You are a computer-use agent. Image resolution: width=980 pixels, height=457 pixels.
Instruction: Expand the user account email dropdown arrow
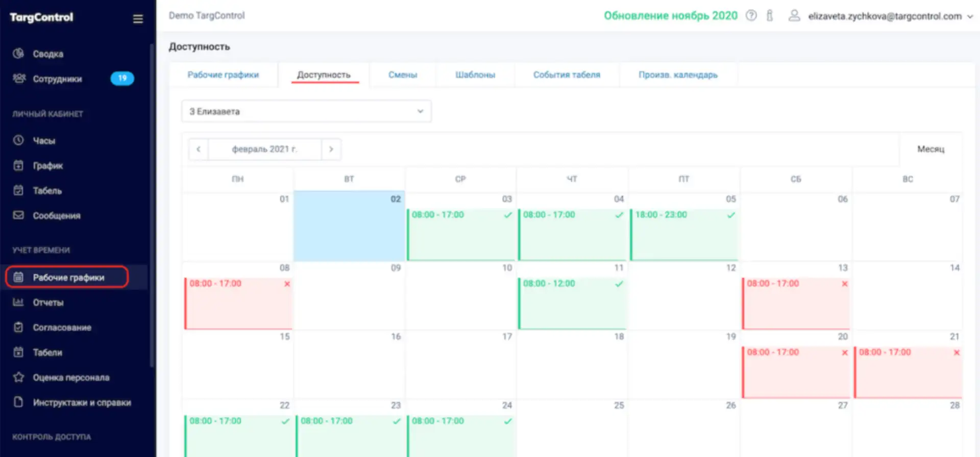[x=970, y=16]
